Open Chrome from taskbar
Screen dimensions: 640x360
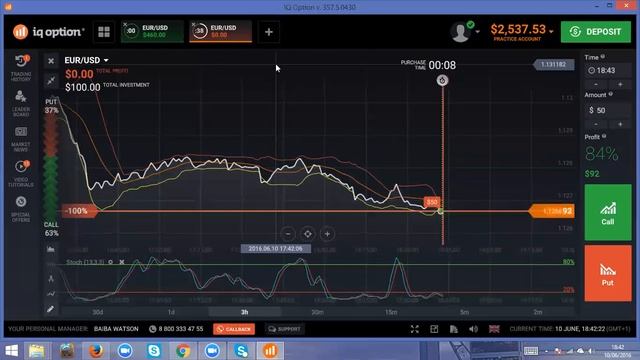pos(183,351)
